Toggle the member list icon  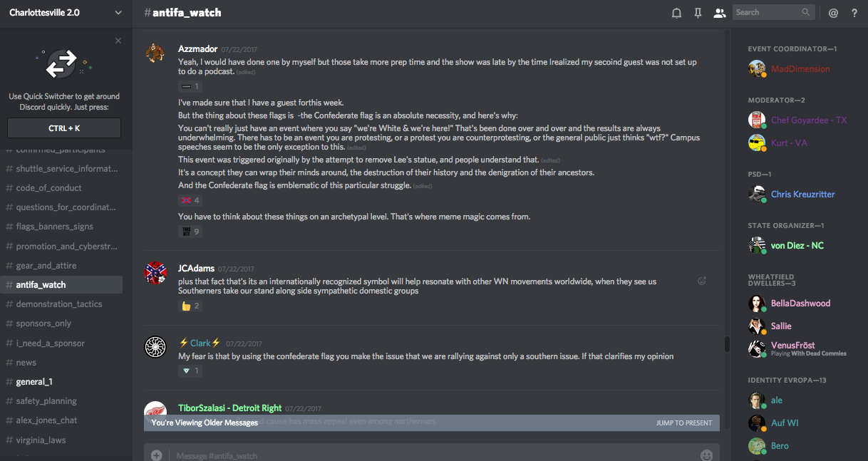tap(720, 13)
